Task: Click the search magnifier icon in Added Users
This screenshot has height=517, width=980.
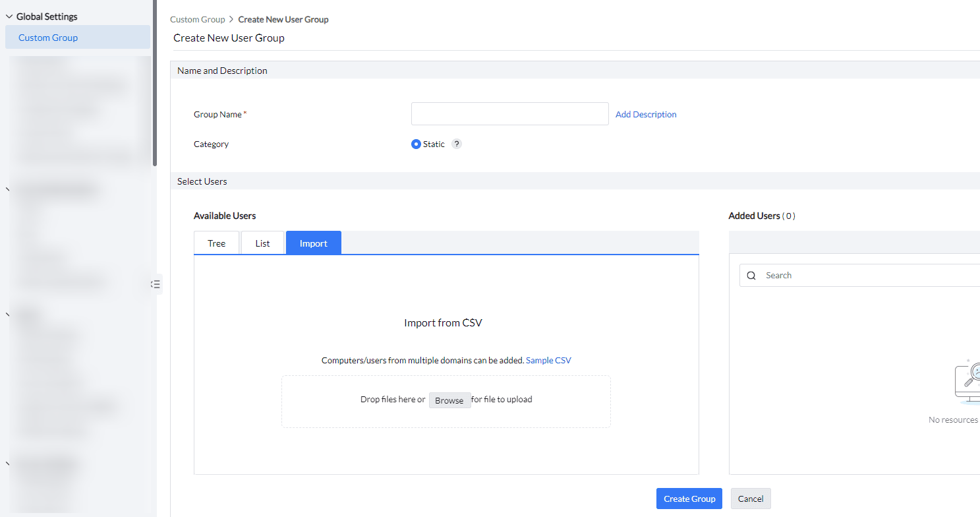Action: tap(751, 275)
